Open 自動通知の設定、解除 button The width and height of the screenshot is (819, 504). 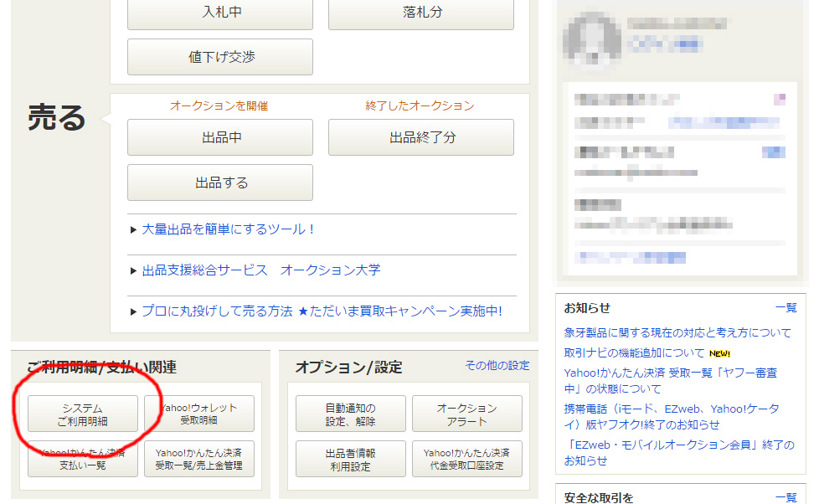[x=350, y=414]
